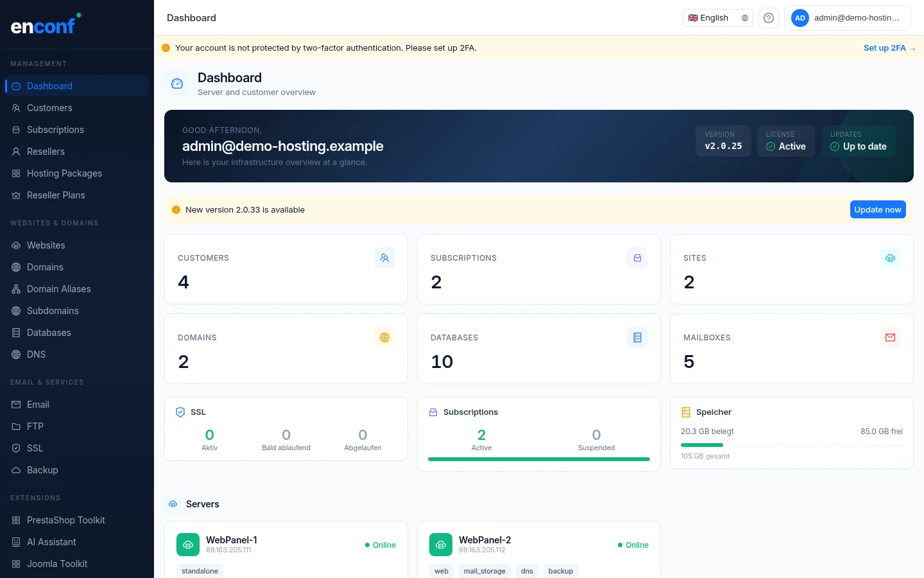This screenshot has width=924, height=578.
Task: Click the Speicher storage progress bar
Action: (791, 444)
